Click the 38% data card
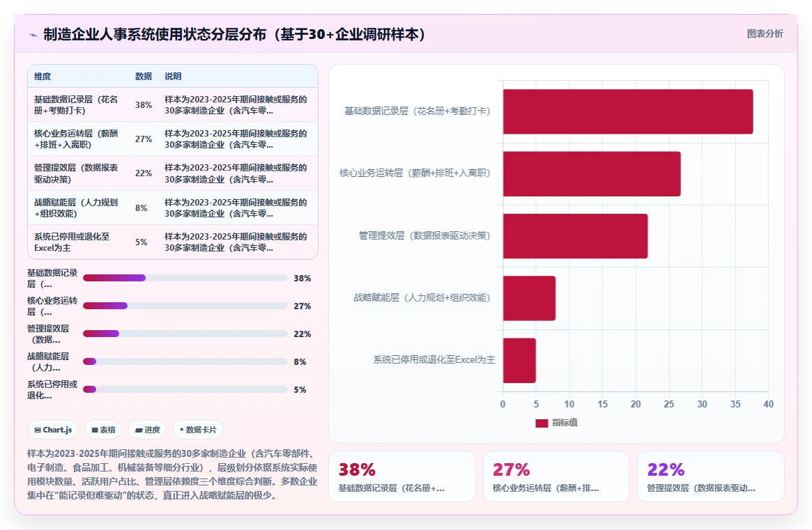This screenshot has height=530, width=812. click(402, 476)
